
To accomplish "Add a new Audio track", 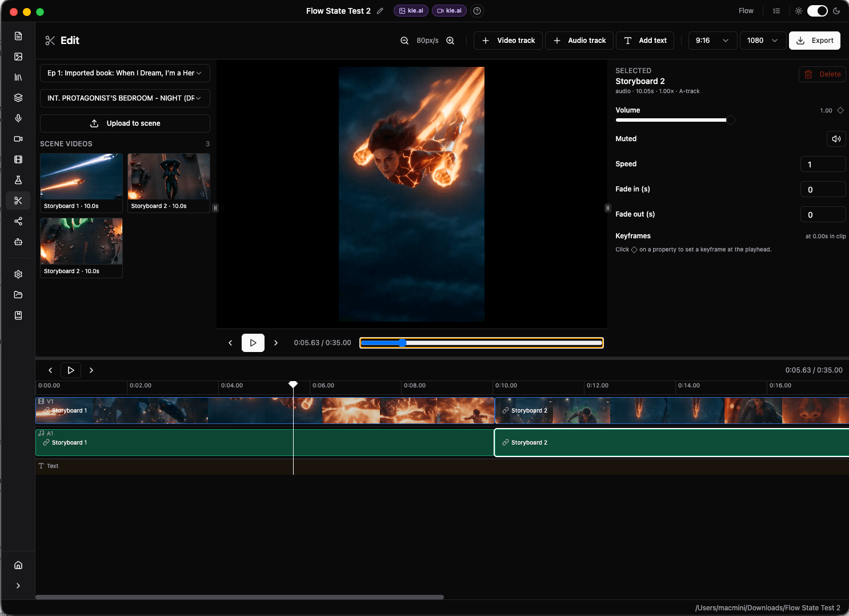I will tap(579, 41).
